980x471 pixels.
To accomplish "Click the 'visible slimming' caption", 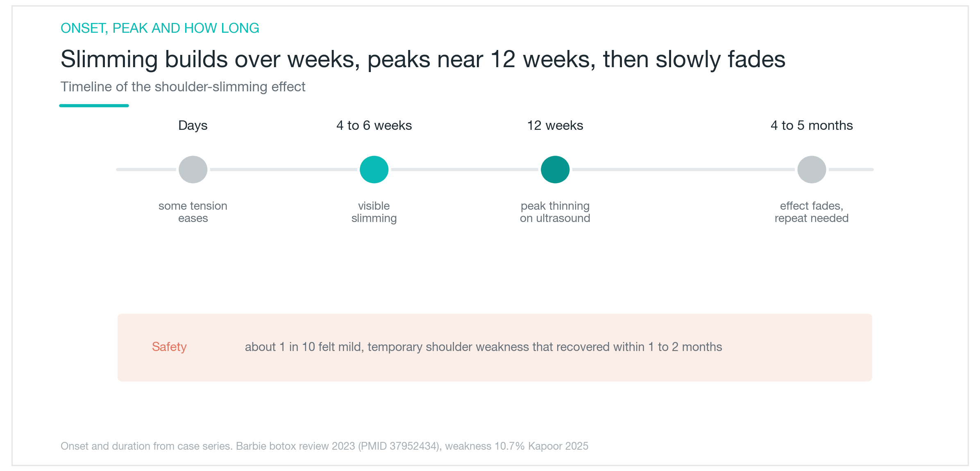I will [374, 212].
